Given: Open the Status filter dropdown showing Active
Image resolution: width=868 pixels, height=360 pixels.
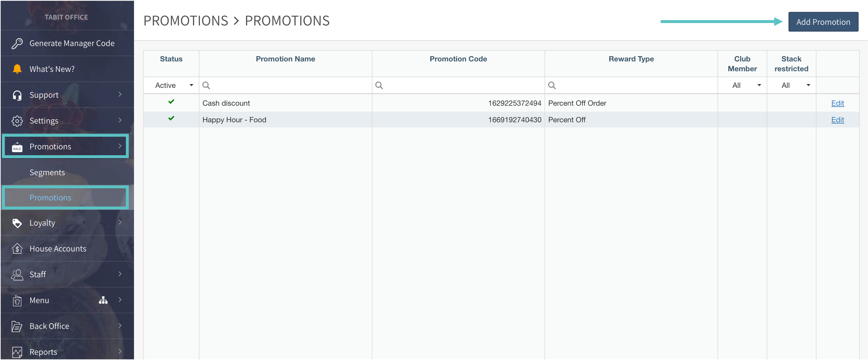Looking at the screenshot, I should tap(174, 85).
